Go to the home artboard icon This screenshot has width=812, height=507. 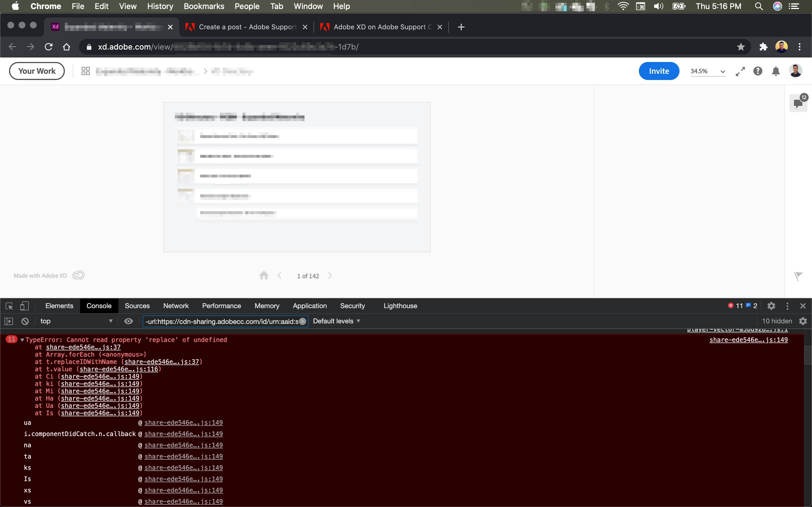click(264, 276)
